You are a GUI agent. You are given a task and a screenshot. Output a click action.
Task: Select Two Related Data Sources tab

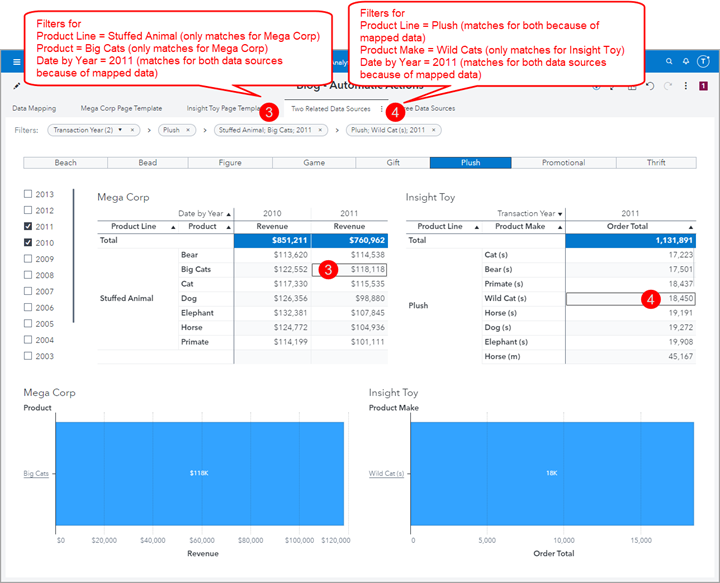pyautogui.click(x=331, y=109)
